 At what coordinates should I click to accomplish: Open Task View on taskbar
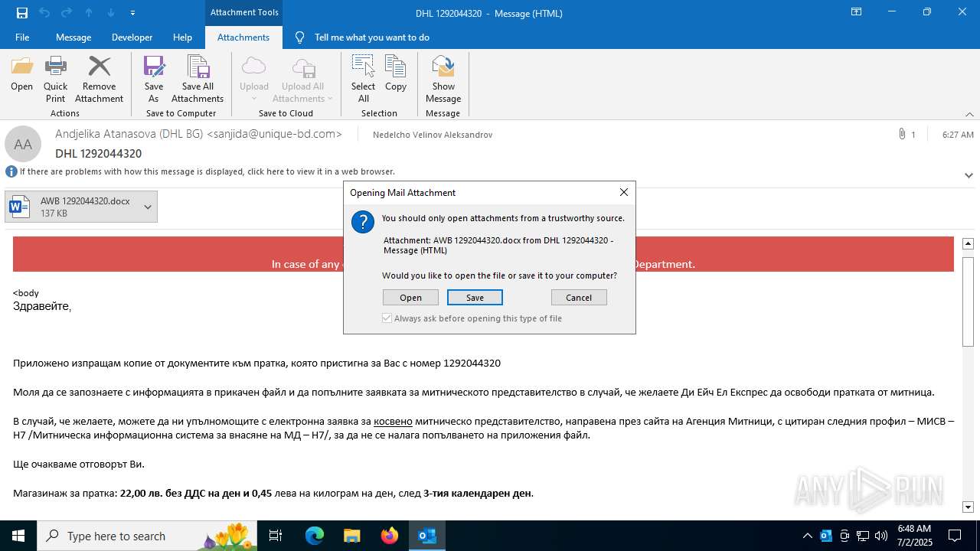tap(276, 536)
